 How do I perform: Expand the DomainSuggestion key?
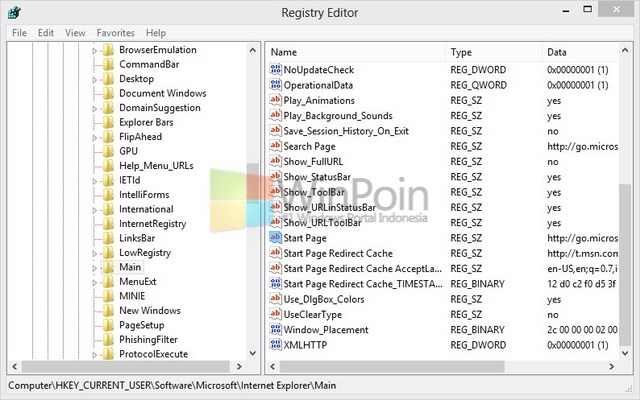(x=95, y=109)
